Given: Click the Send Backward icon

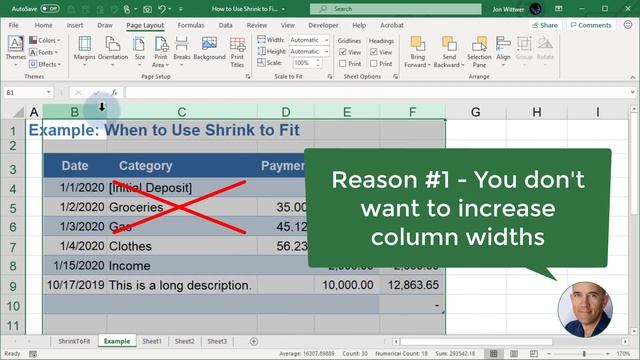Looking at the screenshot, I should pos(449,43).
